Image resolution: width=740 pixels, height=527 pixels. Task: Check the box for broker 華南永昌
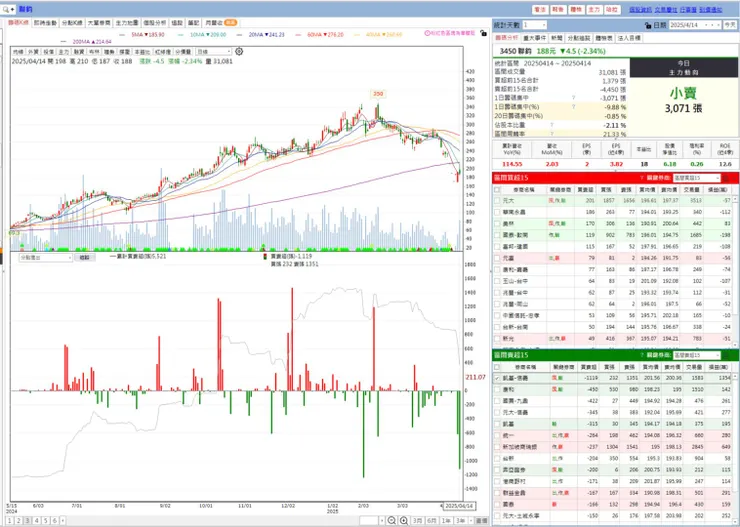coord(497,212)
